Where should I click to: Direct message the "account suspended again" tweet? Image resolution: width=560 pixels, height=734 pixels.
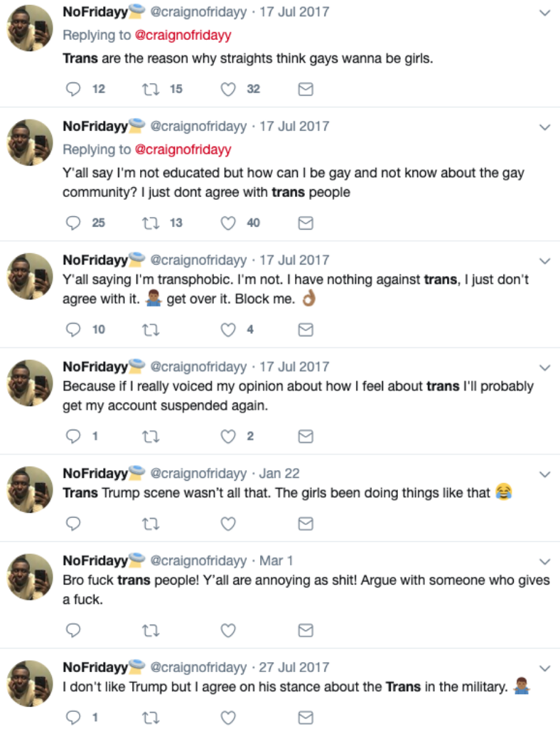pyautogui.click(x=305, y=436)
